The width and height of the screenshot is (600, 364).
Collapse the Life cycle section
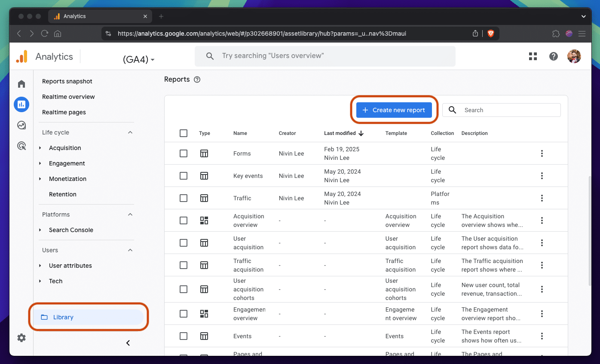point(130,132)
